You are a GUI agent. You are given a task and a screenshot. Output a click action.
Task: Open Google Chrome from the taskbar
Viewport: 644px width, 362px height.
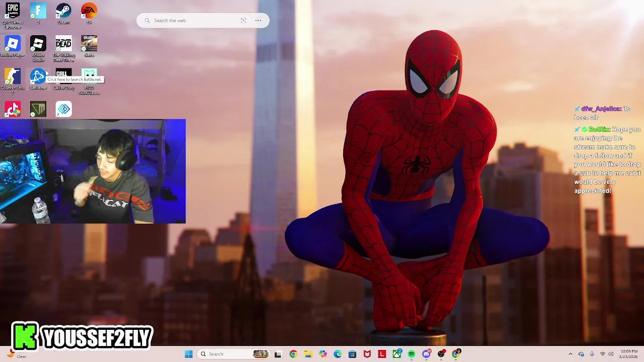click(293, 354)
